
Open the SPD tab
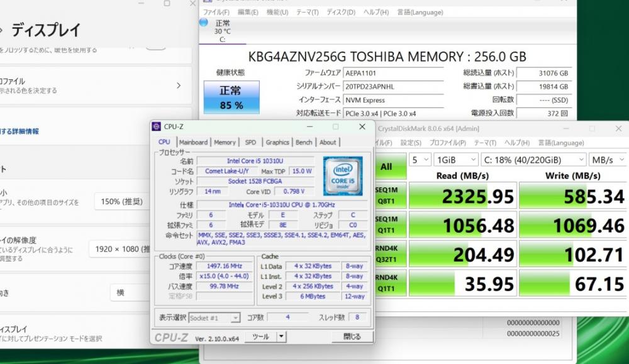coord(250,142)
